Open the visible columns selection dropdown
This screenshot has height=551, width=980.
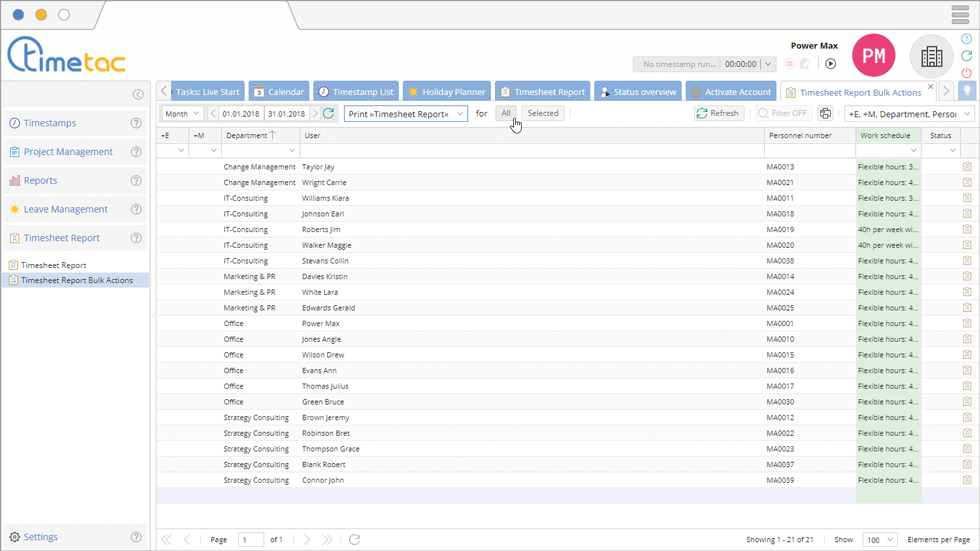point(909,114)
